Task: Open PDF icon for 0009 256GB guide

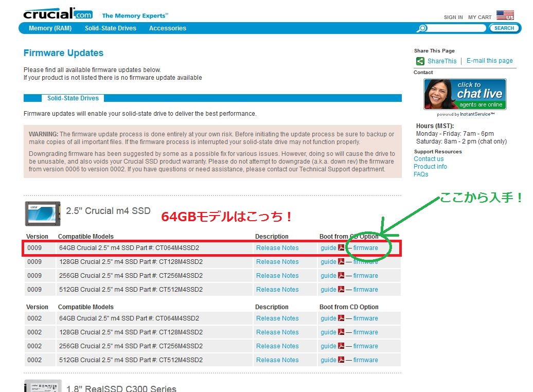Action: coord(341,275)
